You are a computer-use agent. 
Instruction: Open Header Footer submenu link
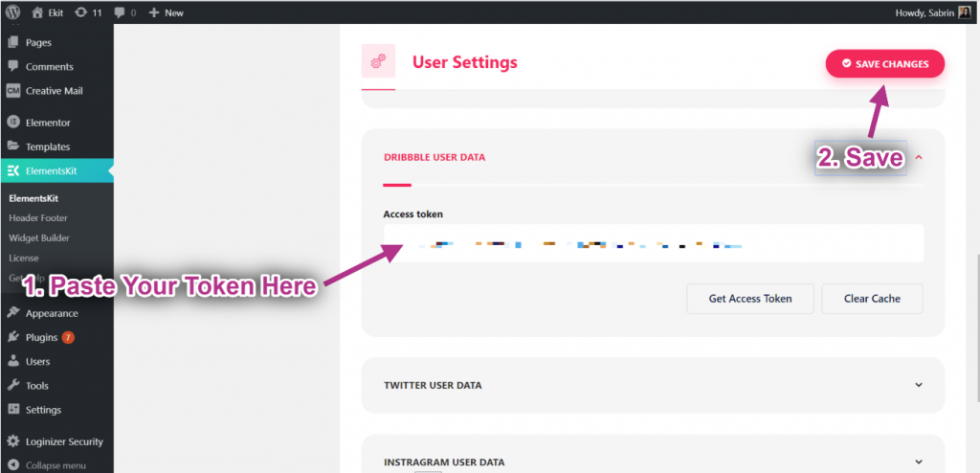click(x=38, y=217)
